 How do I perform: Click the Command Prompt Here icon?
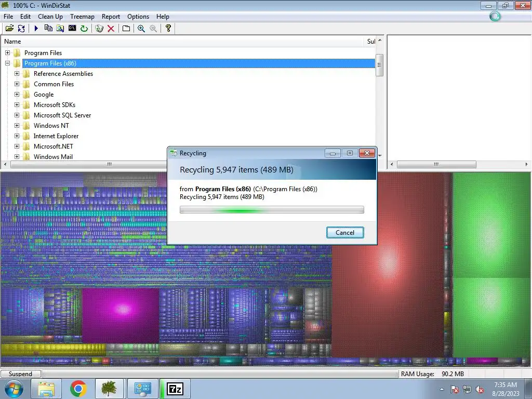coord(72,28)
